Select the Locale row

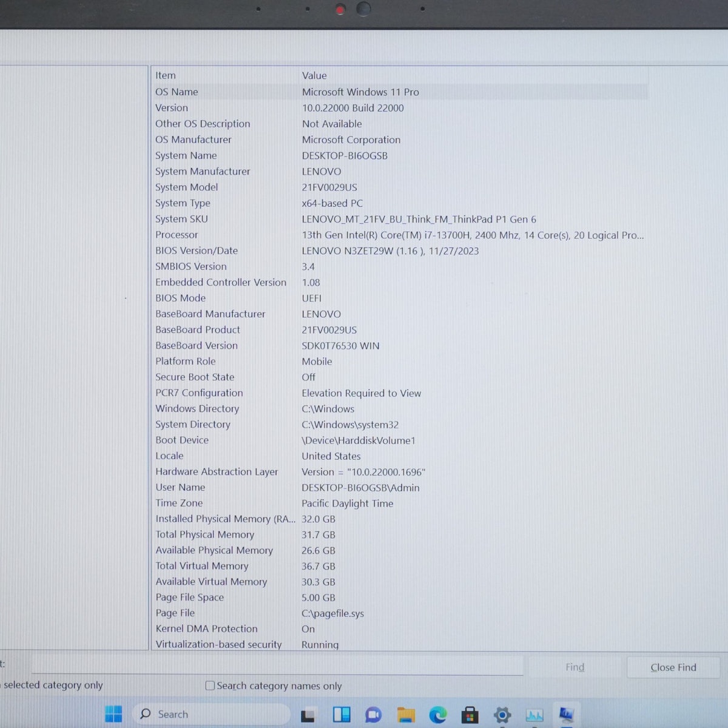pyautogui.click(x=400, y=456)
